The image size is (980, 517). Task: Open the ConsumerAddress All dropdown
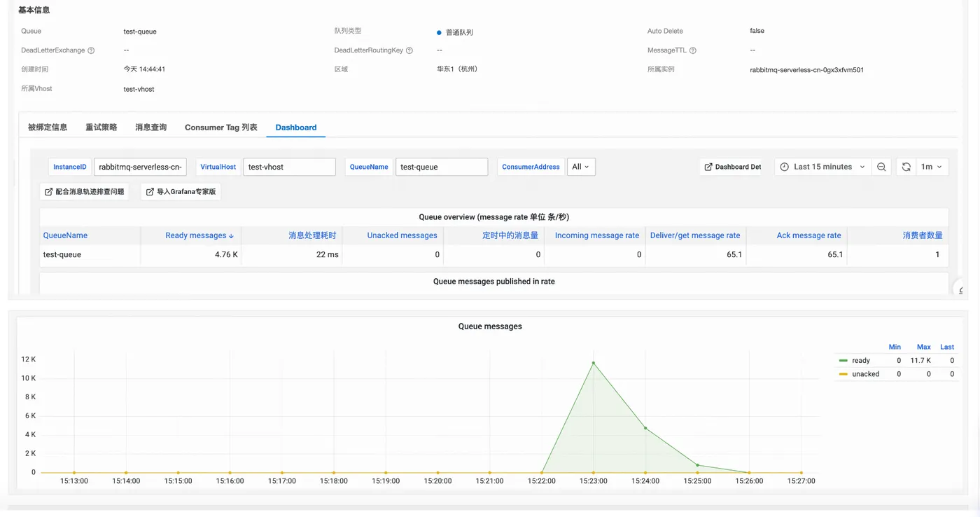(581, 167)
